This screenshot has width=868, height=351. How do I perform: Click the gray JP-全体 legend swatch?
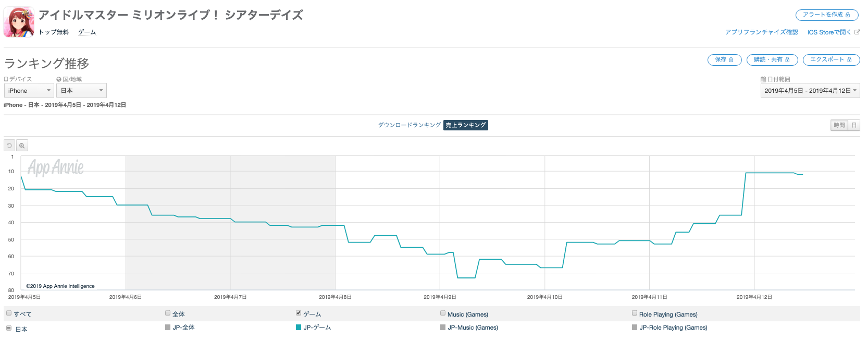168,328
